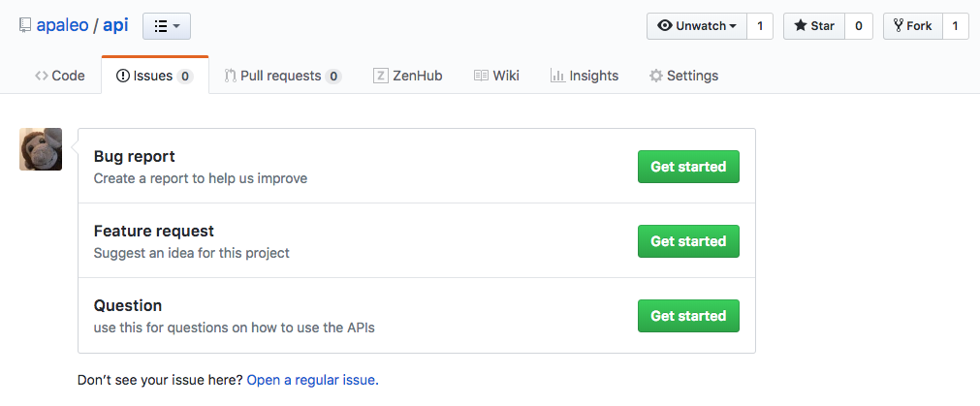The width and height of the screenshot is (980, 406).
Task: Switch to the Code tab
Action: click(x=60, y=76)
